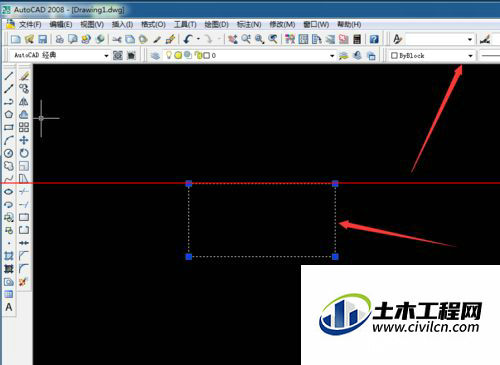Viewport: 500px width, 365px height.
Task: Select the Polyline tool
Action: coord(9,102)
